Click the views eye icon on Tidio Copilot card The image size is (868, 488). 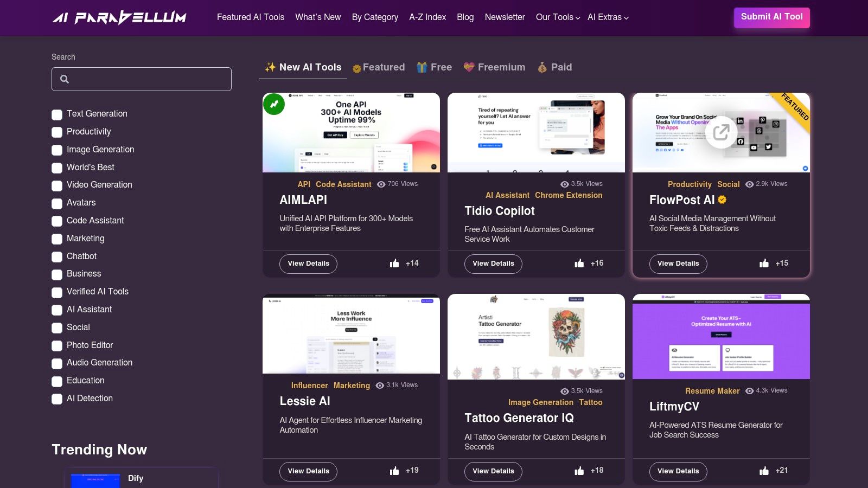(565, 184)
